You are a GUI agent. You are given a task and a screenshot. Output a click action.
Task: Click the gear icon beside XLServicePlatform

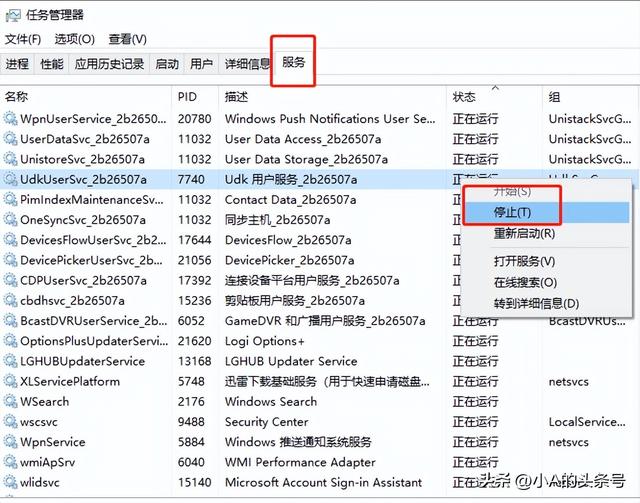[11, 381]
